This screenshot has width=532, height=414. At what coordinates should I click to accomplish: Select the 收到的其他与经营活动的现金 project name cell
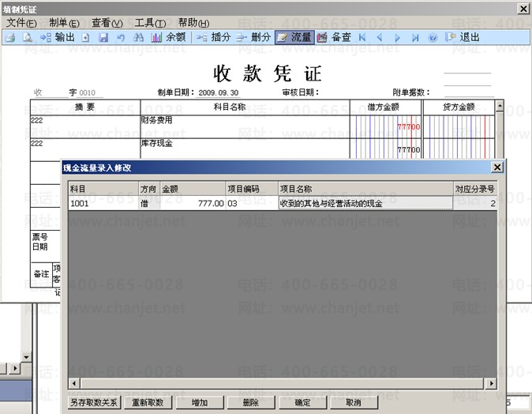[365, 203]
